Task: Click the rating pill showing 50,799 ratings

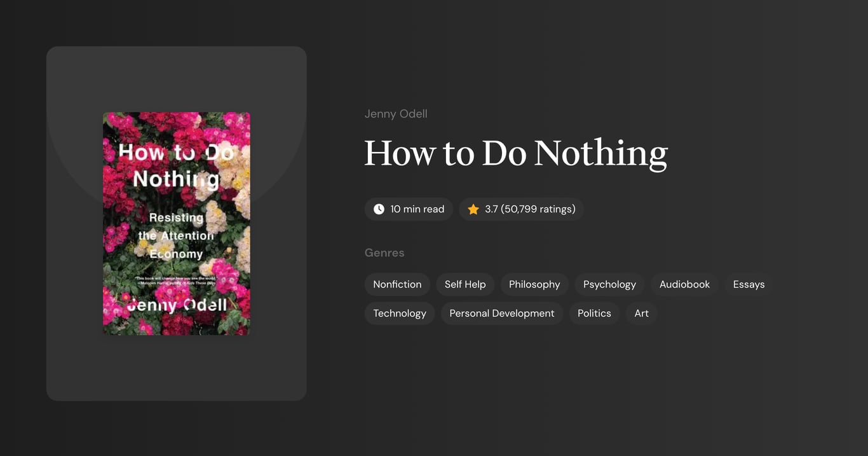Action: point(521,209)
